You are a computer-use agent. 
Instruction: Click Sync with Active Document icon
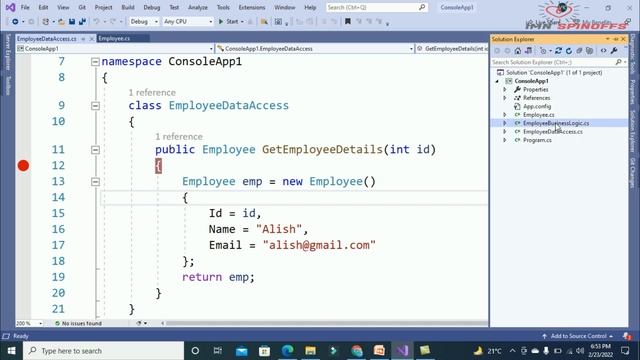coord(558,51)
